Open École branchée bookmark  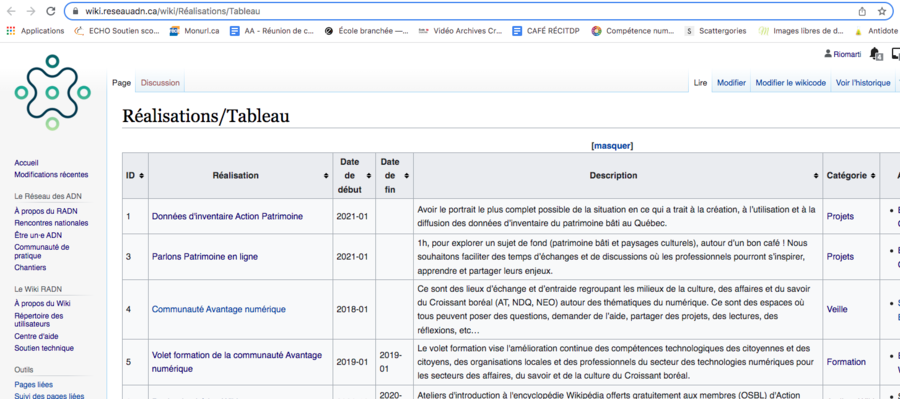point(366,31)
